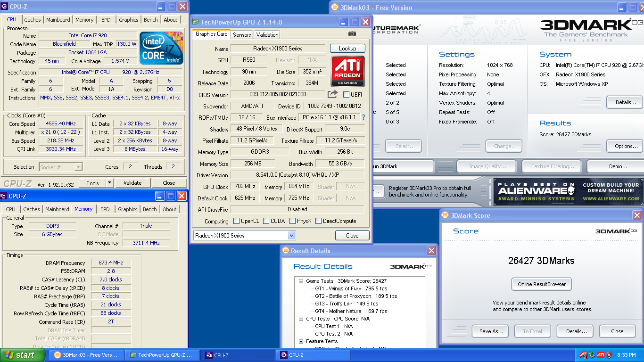
Task: Collapse the Game Tests tree node
Action: tap(300, 281)
